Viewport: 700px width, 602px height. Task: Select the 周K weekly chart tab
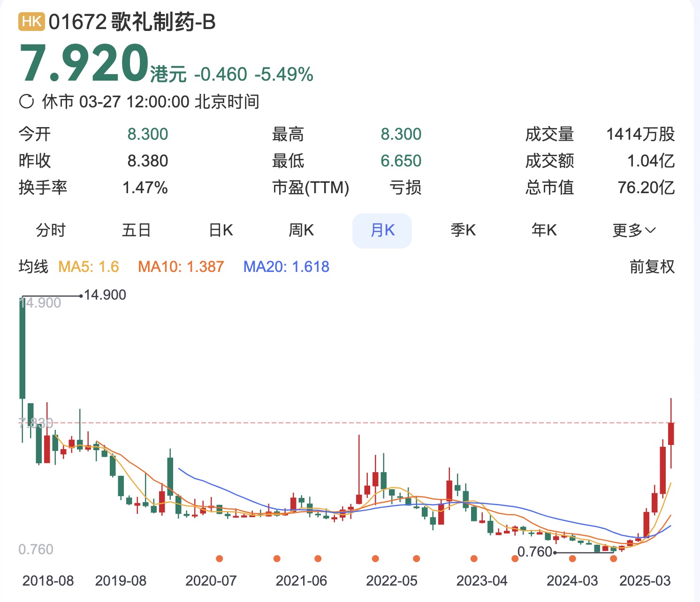coord(301,230)
